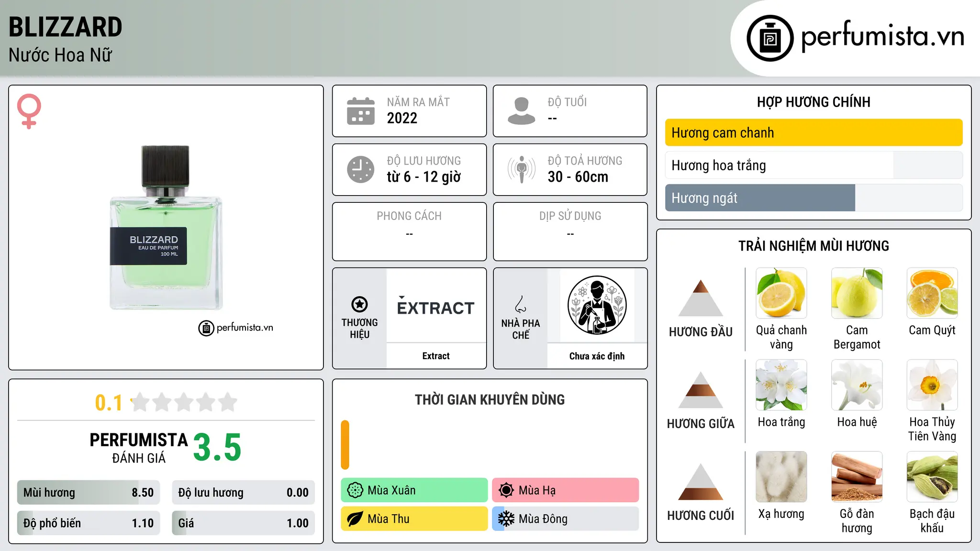980x551 pixels.
Task: Click the Mùa Xuân flower icon
Action: (355, 490)
